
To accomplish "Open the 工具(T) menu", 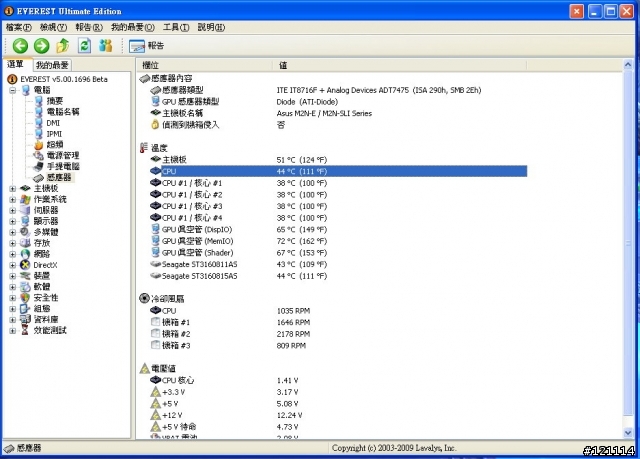I will coord(176,27).
